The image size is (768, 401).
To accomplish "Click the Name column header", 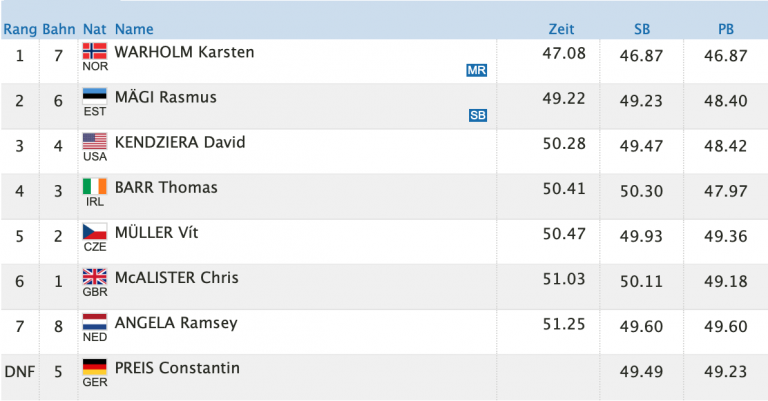I will coord(134,29).
